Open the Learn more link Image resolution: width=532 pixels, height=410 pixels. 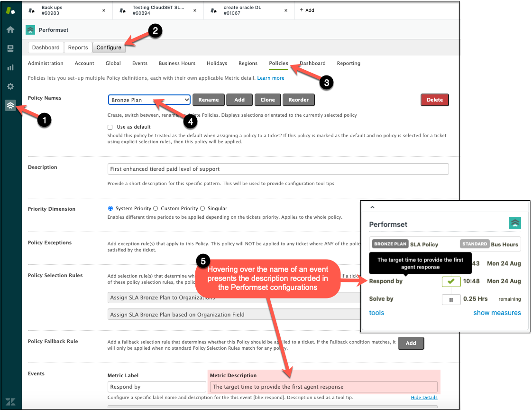tap(271, 78)
